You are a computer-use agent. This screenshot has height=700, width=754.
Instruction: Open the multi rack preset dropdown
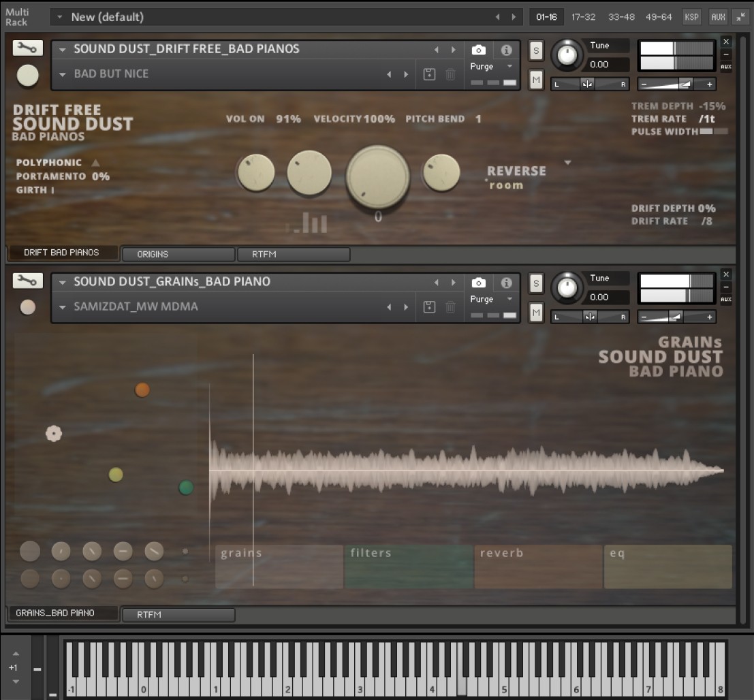60,17
